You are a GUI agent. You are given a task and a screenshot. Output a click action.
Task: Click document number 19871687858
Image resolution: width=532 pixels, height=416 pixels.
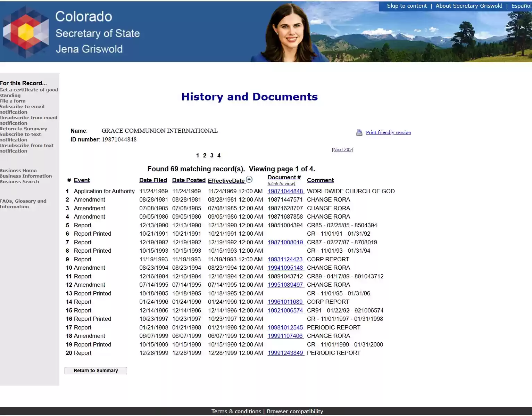click(285, 217)
